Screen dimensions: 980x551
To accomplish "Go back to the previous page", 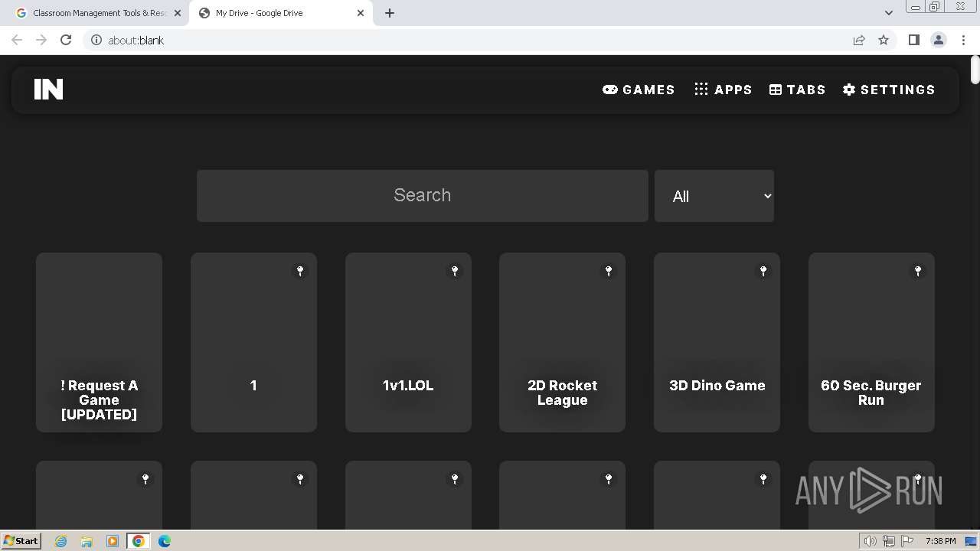I will tap(17, 40).
